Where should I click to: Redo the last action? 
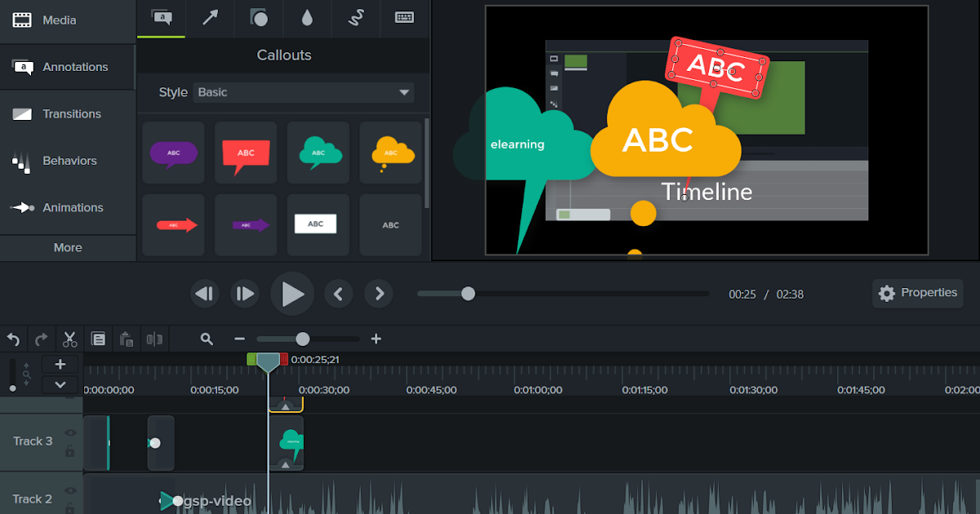tap(41, 339)
